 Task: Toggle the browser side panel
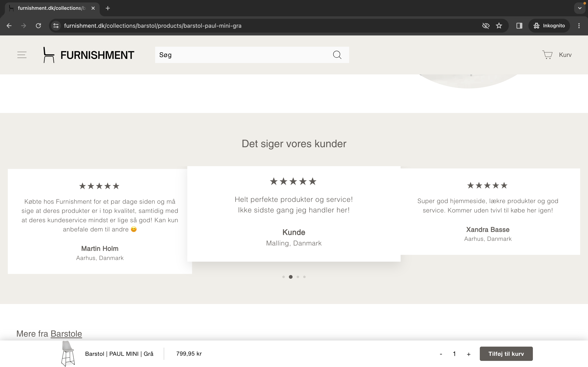tap(519, 26)
